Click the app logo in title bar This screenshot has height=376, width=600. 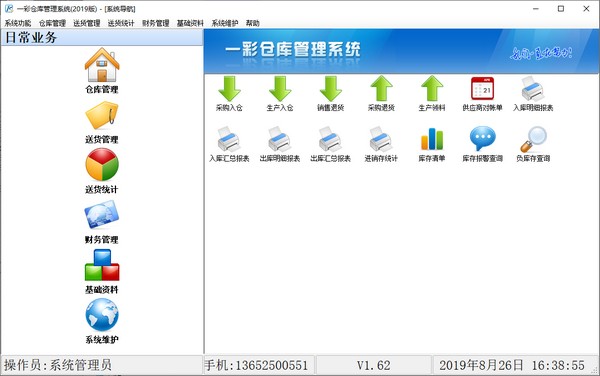pyautogui.click(x=8, y=8)
